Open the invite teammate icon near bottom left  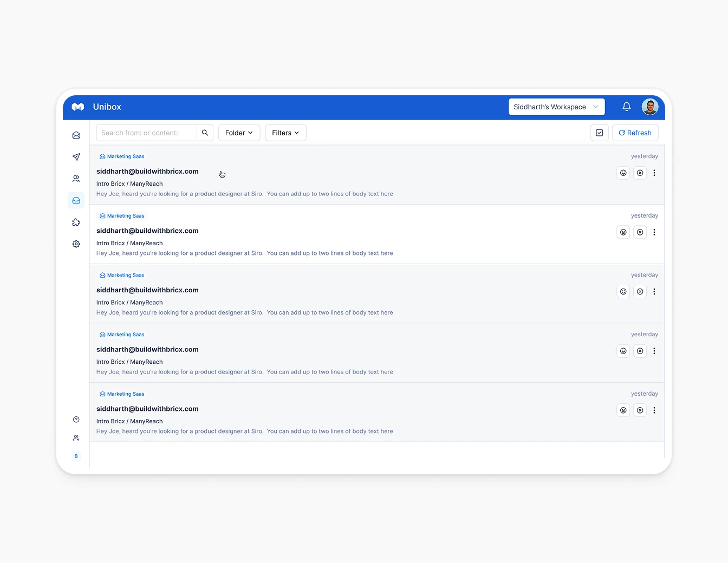76,438
